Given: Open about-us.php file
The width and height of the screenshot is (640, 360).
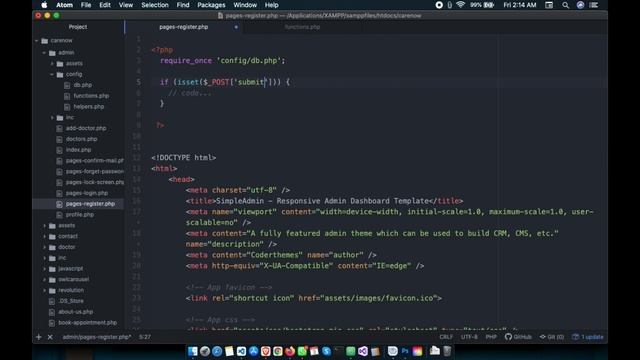Looking at the screenshot, I should pyautogui.click(x=76, y=312).
